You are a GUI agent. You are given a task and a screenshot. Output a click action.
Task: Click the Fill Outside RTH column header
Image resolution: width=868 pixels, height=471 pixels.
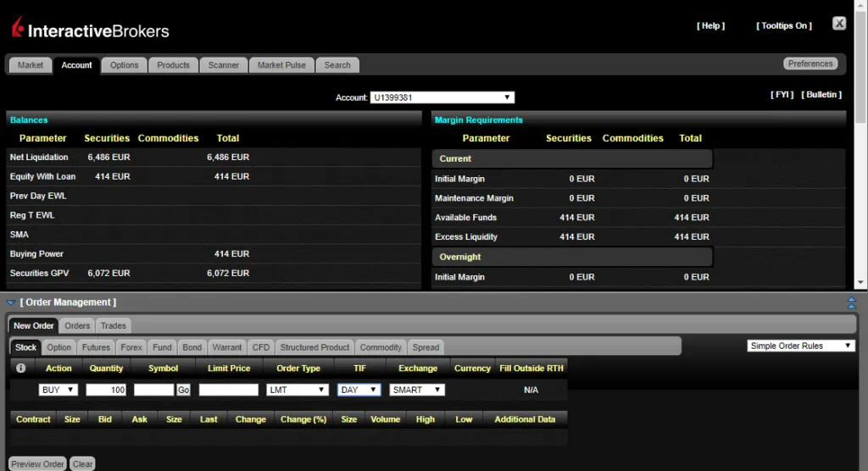pos(531,368)
